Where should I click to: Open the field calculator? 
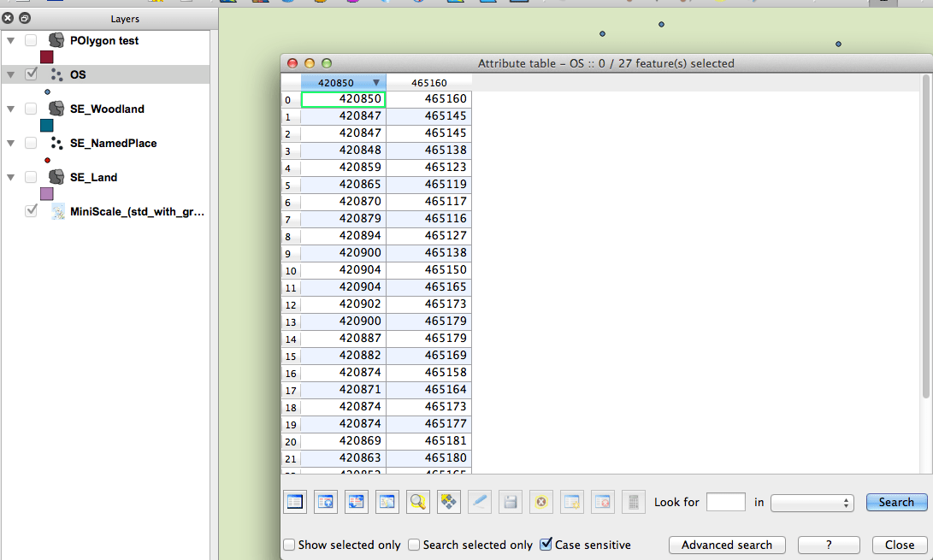[634, 502]
